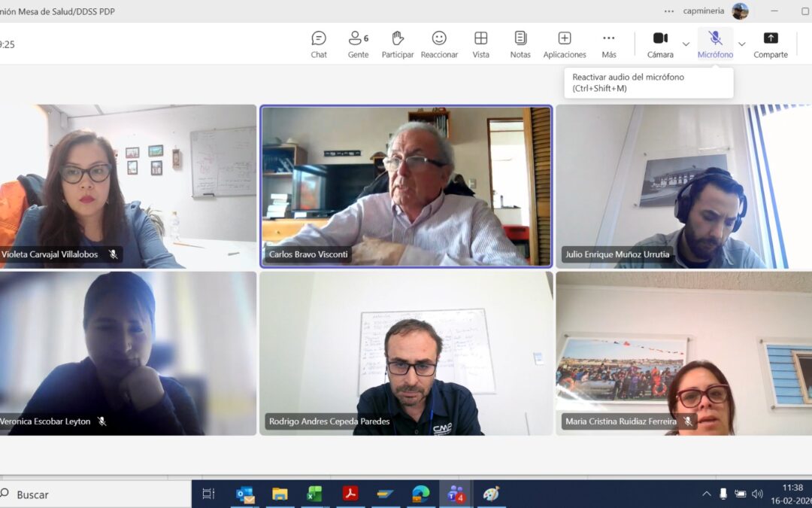The image size is (812, 508).
Task: Toggle the Cámara on or off
Action: tap(660, 44)
